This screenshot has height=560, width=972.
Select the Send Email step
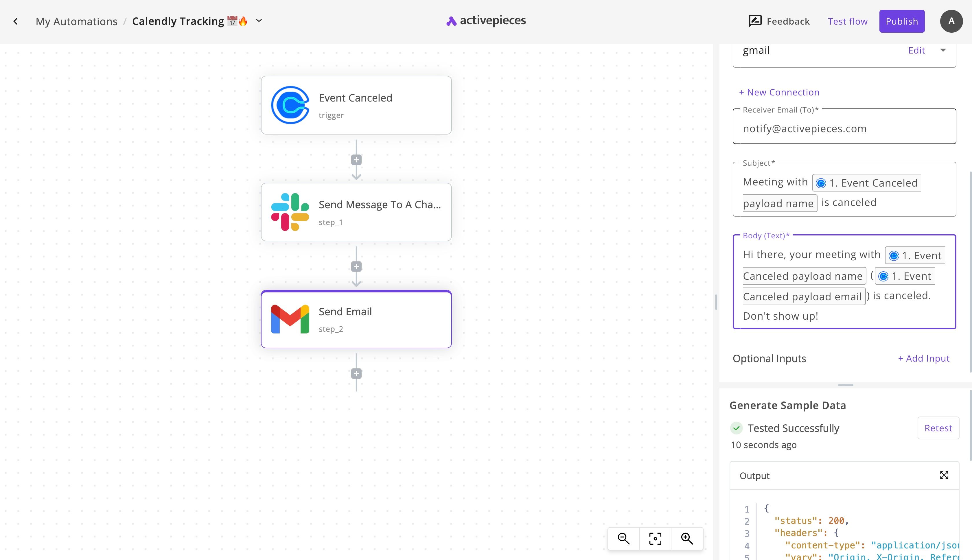pyautogui.click(x=356, y=319)
